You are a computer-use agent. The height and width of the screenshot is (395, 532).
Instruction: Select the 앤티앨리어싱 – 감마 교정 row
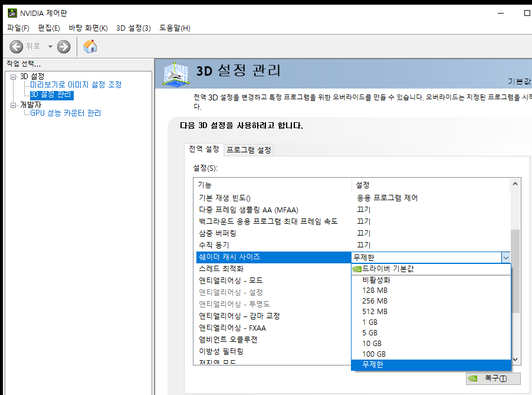click(274, 316)
